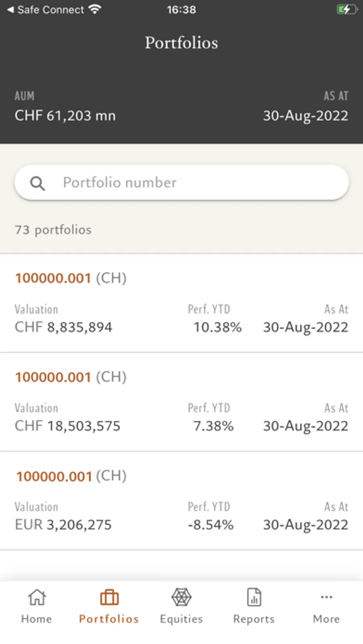Switch to the Home tab label

tap(36, 619)
